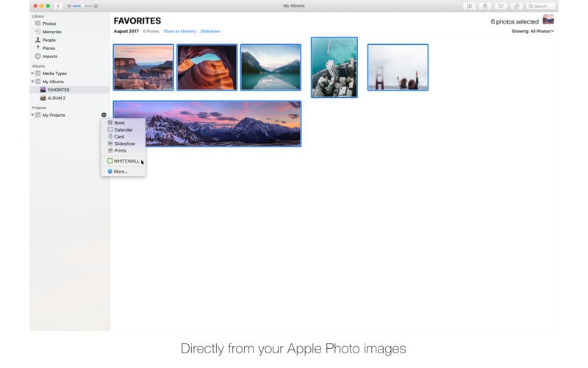Select the Media Types folder
588x368 pixels.
click(x=54, y=73)
